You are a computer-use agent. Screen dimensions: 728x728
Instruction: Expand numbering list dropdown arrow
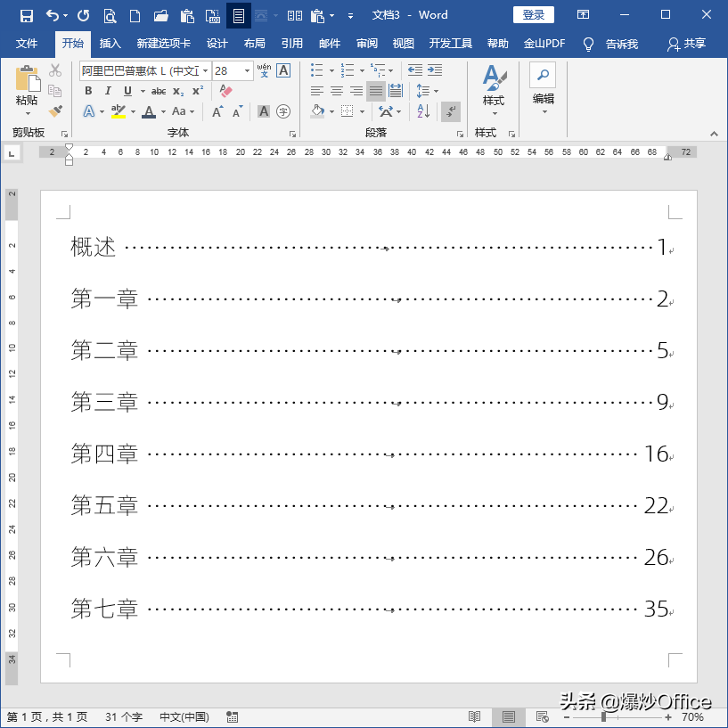(362, 70)
